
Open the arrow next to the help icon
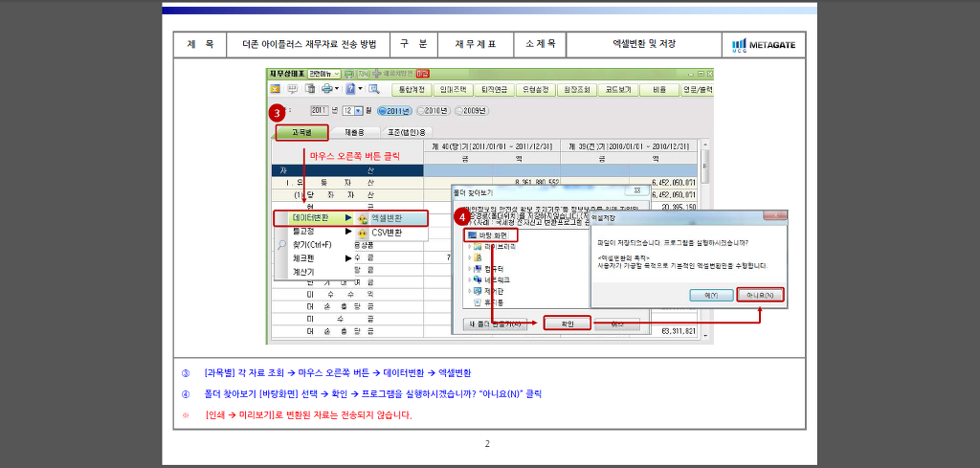click(x=361, y=89)
